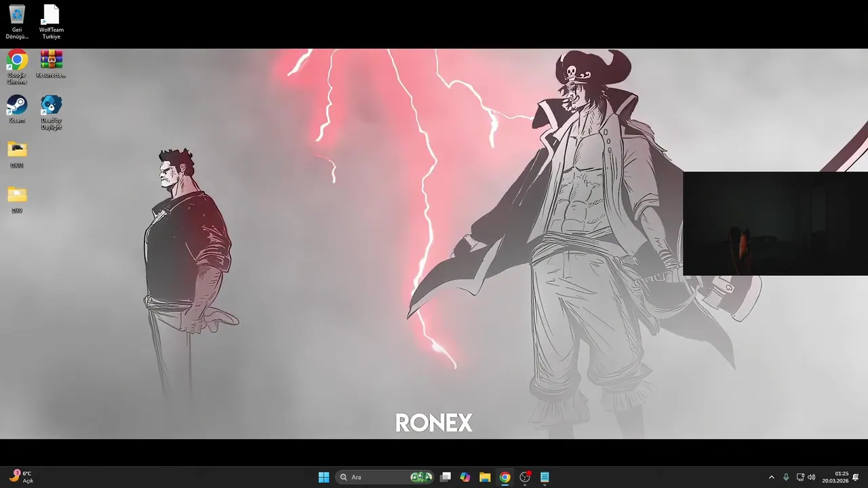Select the DX9 folder on desktop
Screen dimensions: 868x488
coord(17,200)
